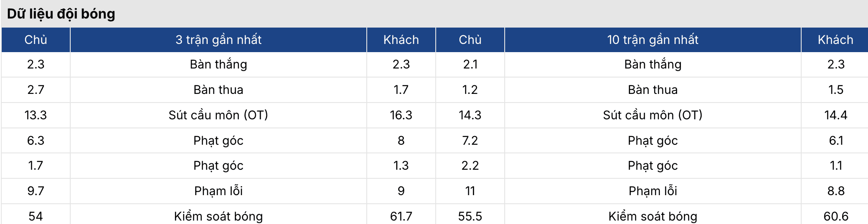
Task: Click the 13.3 home shots value
Action: (36, 115)
